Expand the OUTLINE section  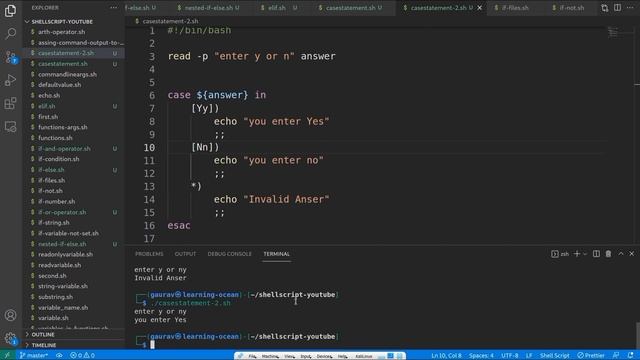click(x=43, y=334)
